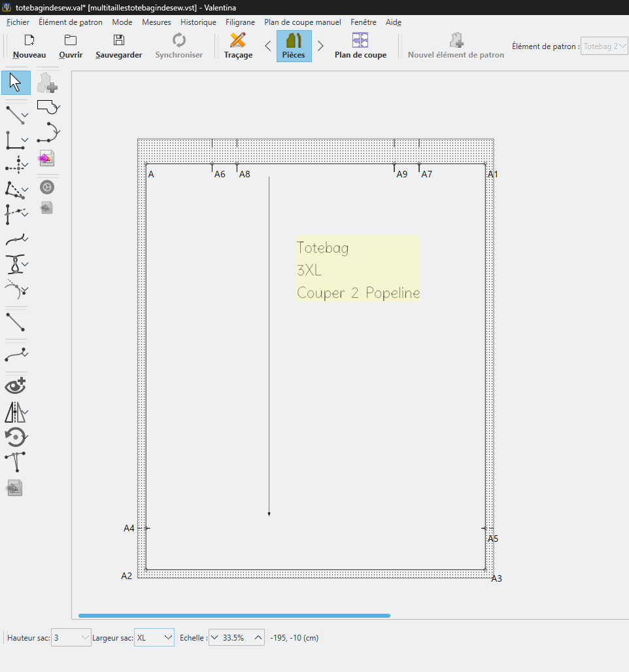The height and width of the screenshot is (672, 629).
Task: Open the Largeur sac dropdown
Action: [x=154, y=637]
